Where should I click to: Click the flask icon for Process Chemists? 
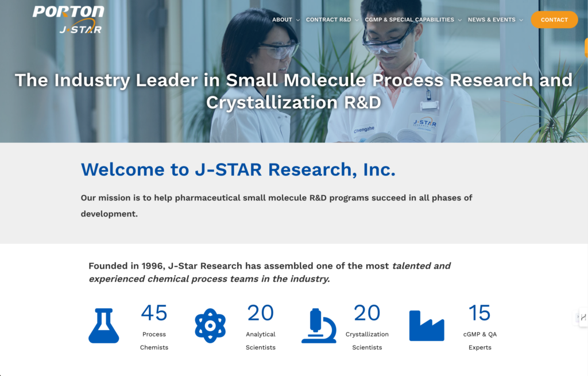pyautogui.click(x=104, y=325)
